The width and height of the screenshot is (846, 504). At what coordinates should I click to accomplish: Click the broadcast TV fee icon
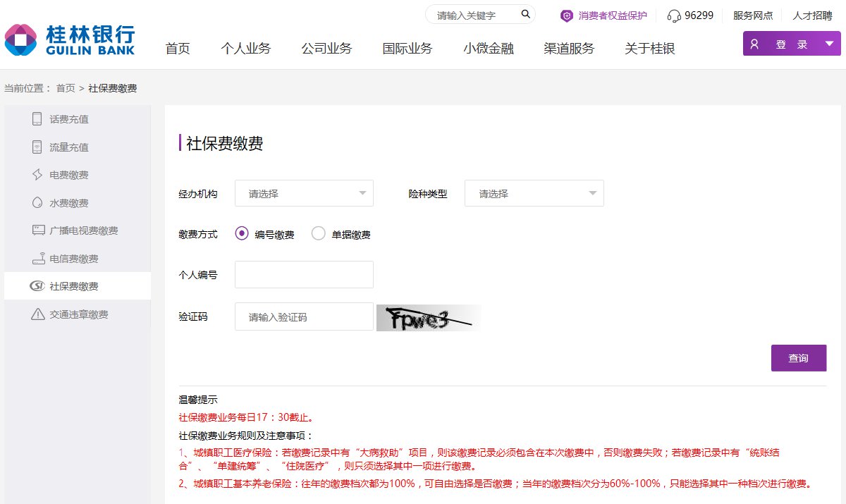[38, 231]
